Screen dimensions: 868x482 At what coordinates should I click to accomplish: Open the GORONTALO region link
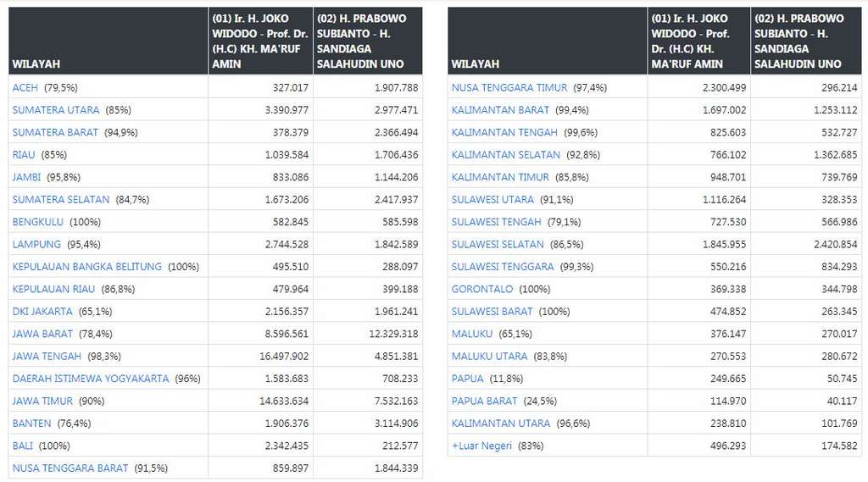pos(482,289)
